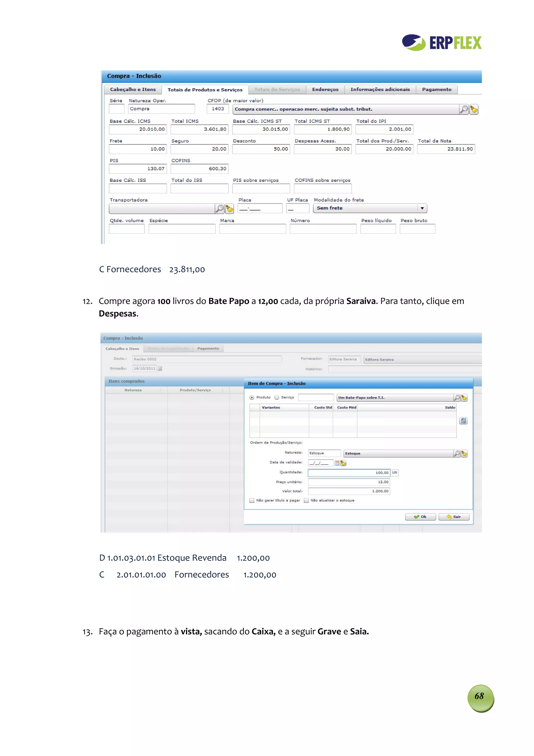Go to the Pagamento tab in top form

tap(436, 90)
